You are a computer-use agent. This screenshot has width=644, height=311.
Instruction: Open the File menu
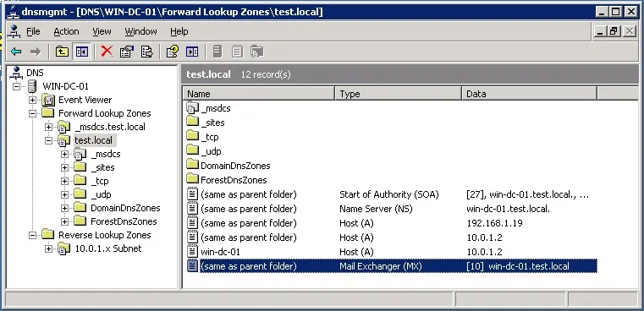[x=33, y=31]
